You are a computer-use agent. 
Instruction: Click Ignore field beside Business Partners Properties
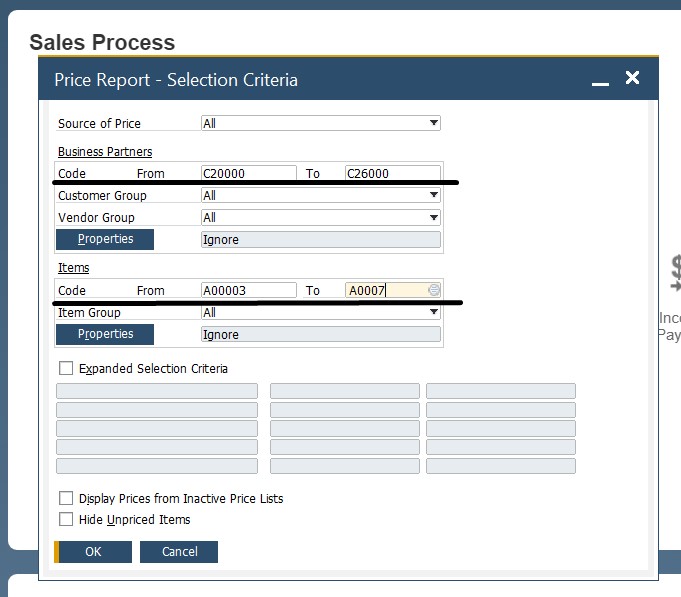pos(320,239)
